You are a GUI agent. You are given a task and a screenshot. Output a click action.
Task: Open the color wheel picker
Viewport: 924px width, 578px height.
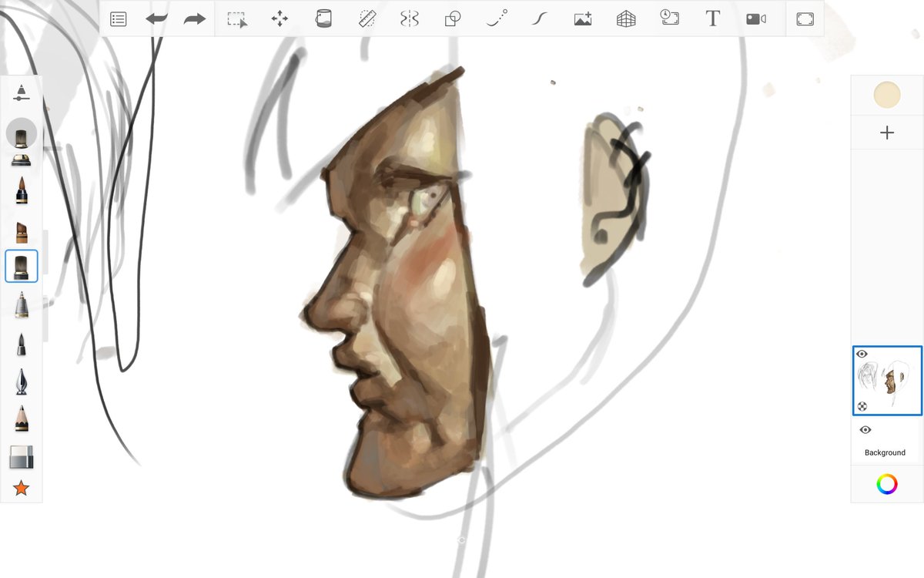coord(887,484)
